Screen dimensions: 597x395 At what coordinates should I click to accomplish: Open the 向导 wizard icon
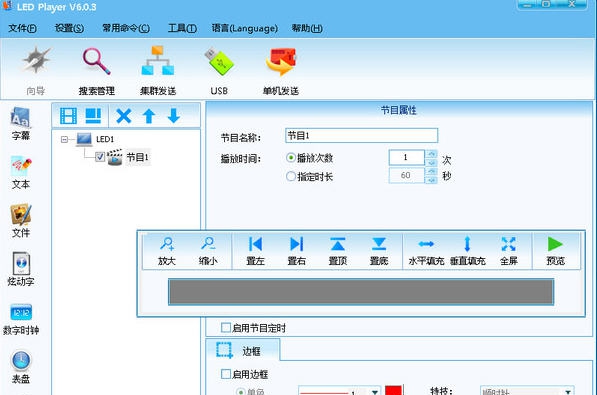click(36, 70)
